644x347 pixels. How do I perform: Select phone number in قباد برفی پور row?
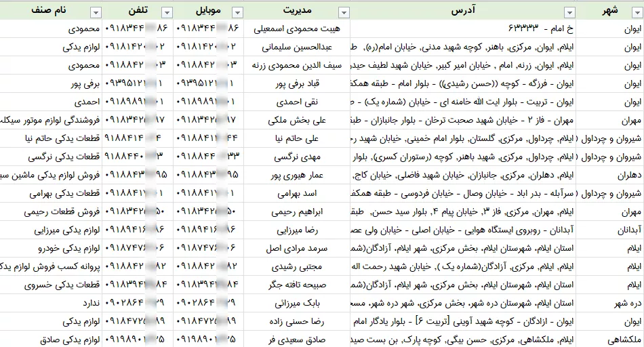point(138,83)
